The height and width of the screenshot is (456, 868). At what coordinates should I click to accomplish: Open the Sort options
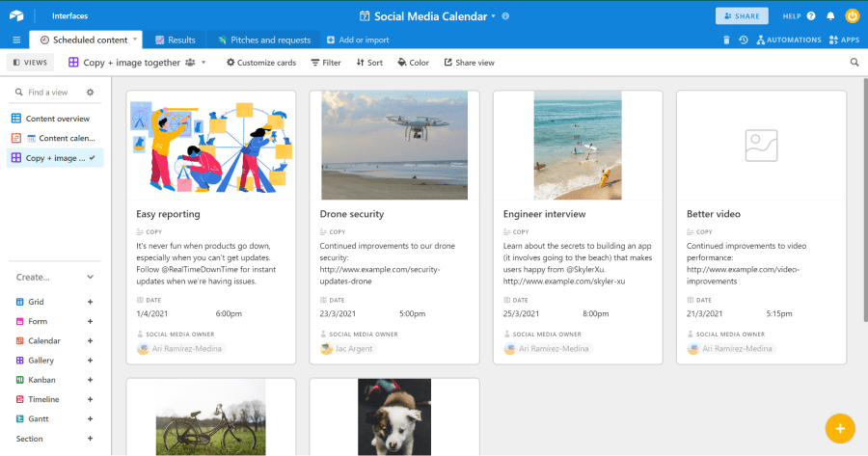click(369, 63)
